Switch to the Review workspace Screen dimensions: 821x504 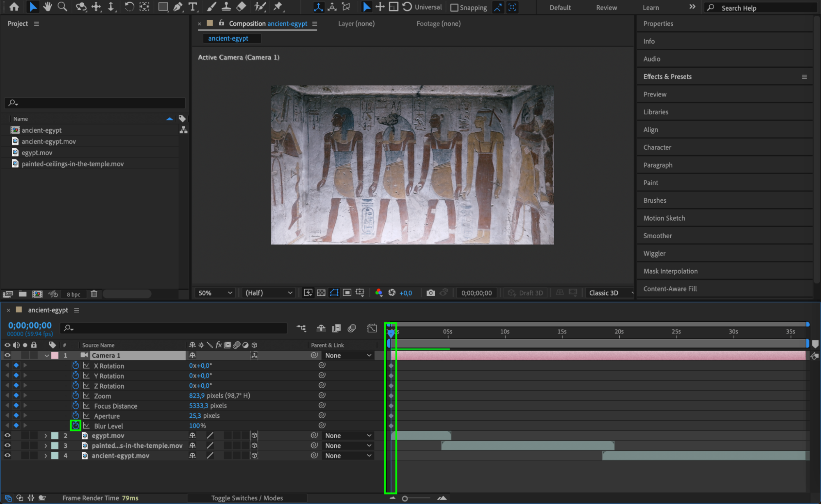606,7
